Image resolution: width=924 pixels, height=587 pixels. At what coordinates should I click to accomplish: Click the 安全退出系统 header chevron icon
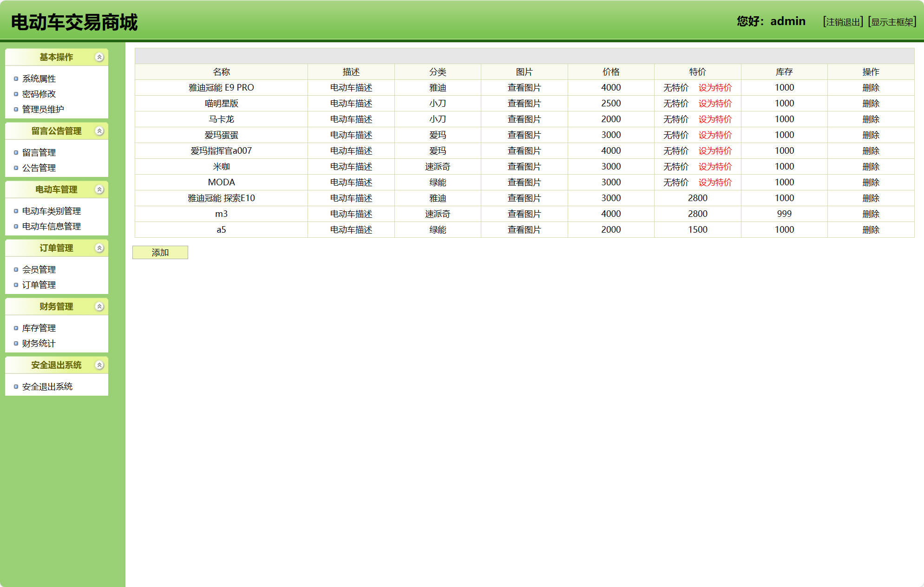(99, 365)
